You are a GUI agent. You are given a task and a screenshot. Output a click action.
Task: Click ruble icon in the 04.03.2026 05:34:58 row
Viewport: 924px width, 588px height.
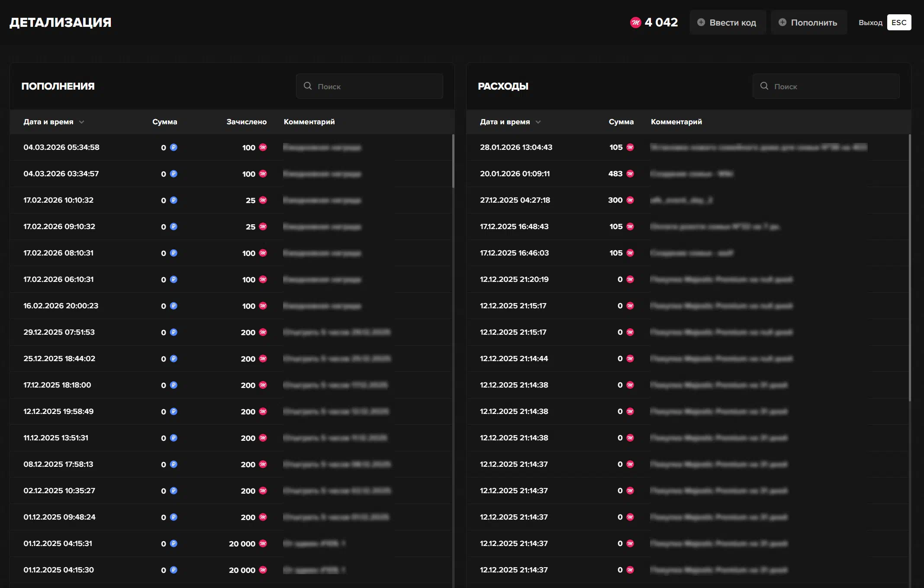[x=174, y=147]
